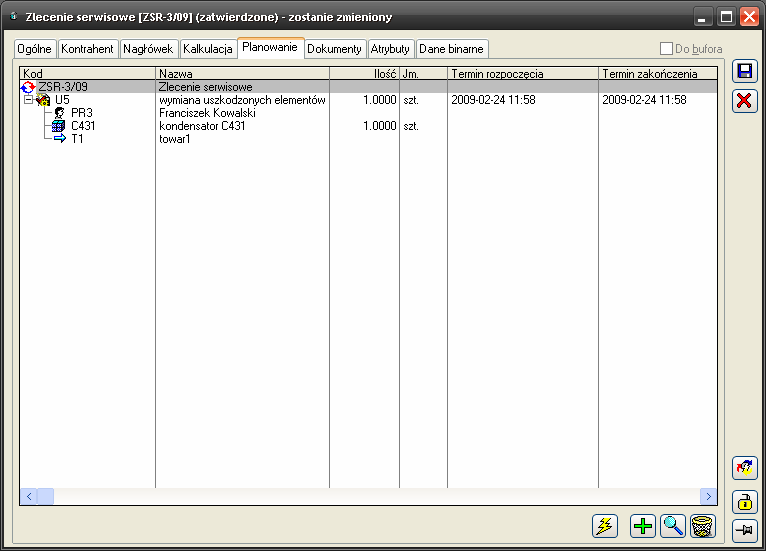Select the ZSR-3/09 tree row

pyautogui.click(x=368, y=87)
